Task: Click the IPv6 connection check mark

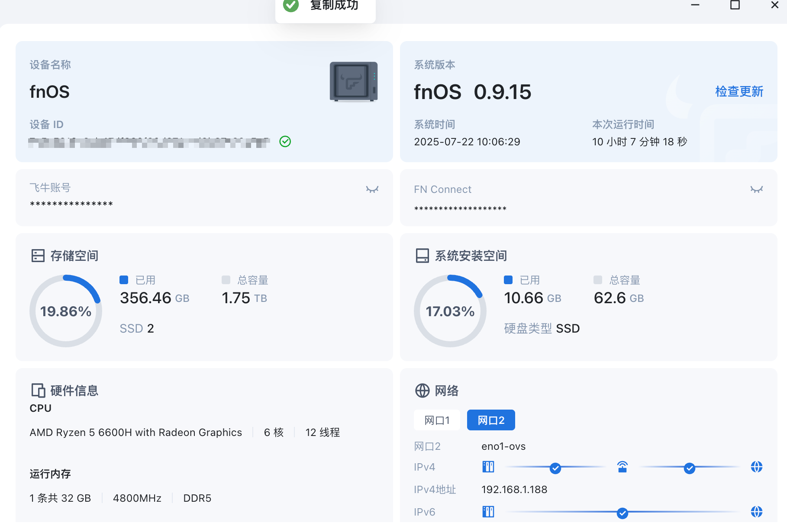Action: pos(622,513)
